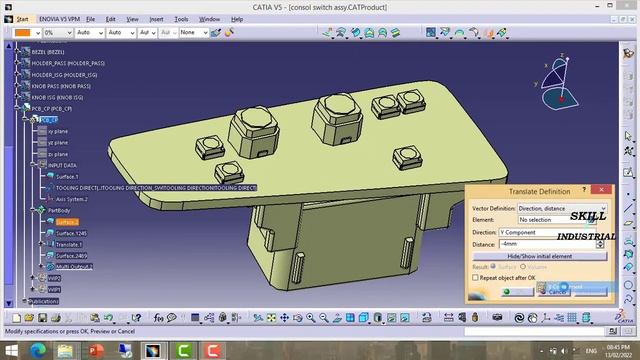Screen dimensions: 640x360
Task: Open the Start menu in CATIA
Action: click(x=22, y=19)
